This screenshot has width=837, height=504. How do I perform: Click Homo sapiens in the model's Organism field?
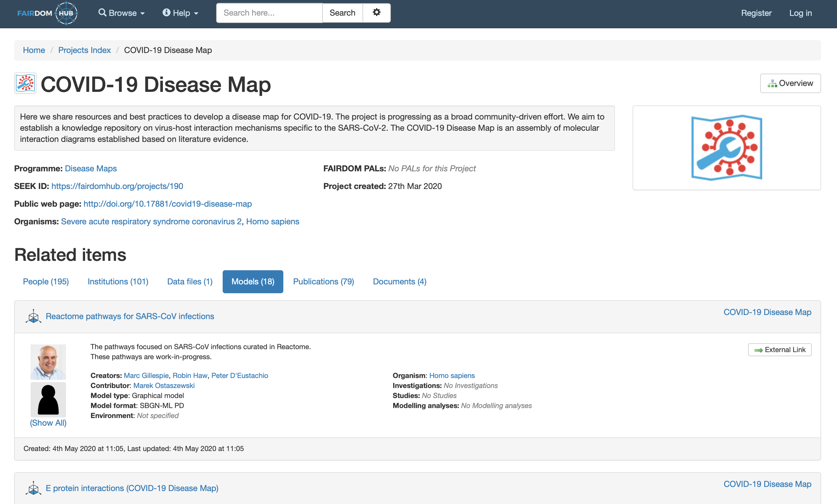point(452,376)
